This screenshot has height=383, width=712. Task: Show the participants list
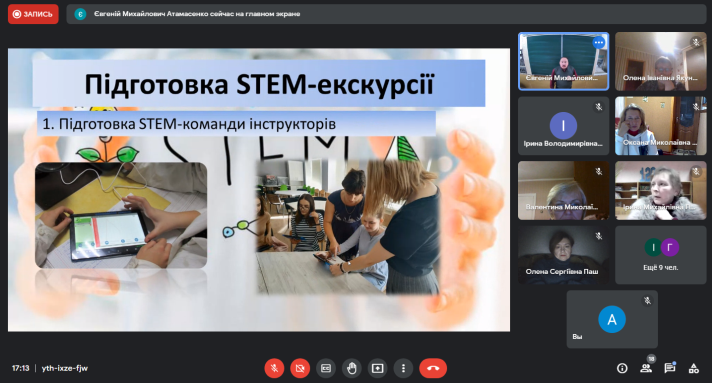[646, 368]
